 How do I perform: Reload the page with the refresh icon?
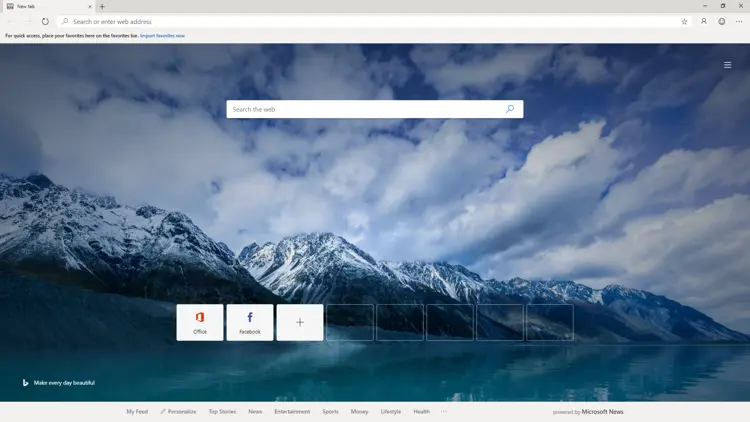coord(45,22)
